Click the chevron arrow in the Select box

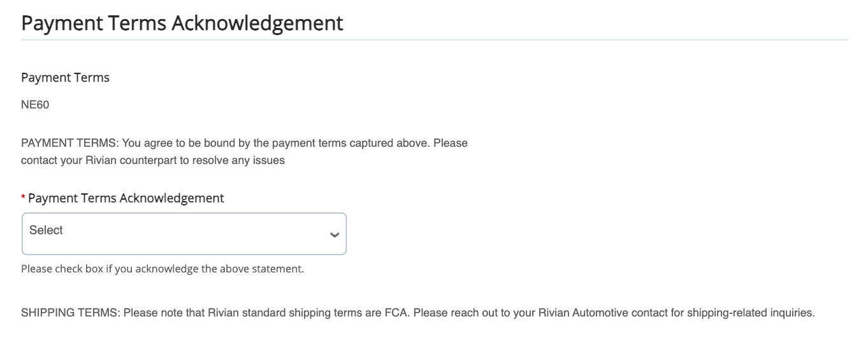[x=334, y=235]
